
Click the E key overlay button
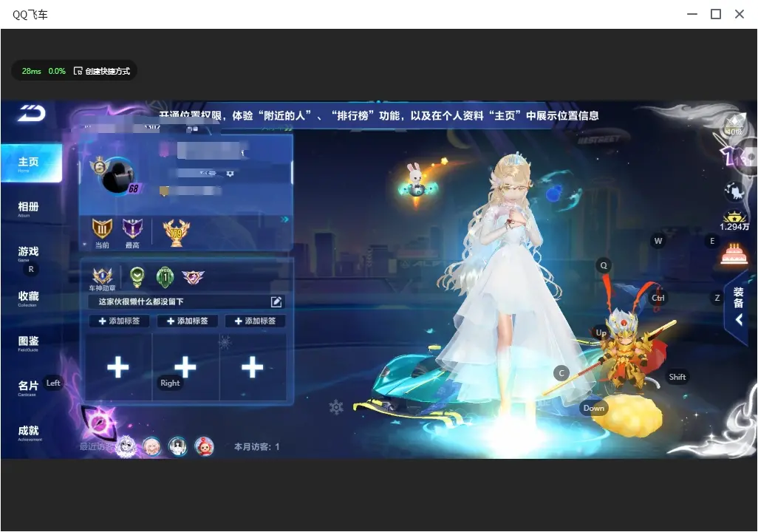coord(711,241)
